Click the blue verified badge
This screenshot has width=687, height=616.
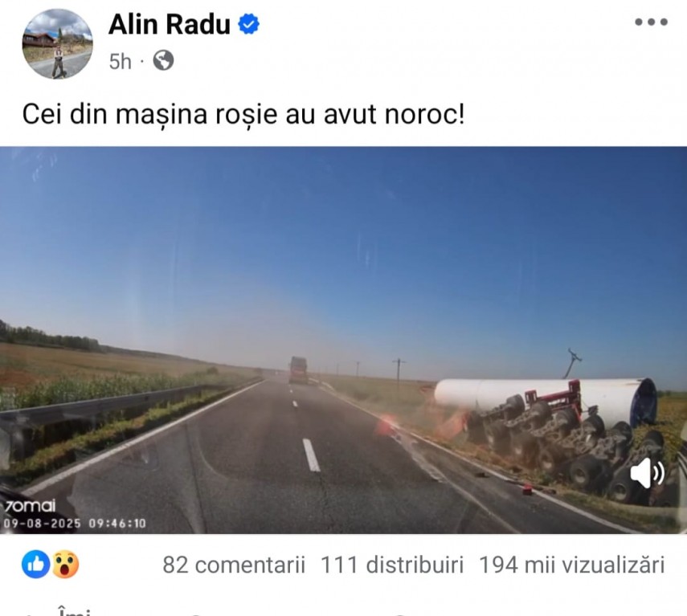pyautogui.click(x=248, y=24)
